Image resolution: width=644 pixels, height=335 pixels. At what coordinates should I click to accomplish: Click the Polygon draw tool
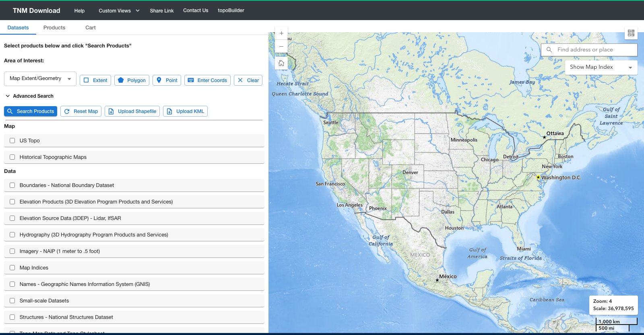[x=132, y=80]
